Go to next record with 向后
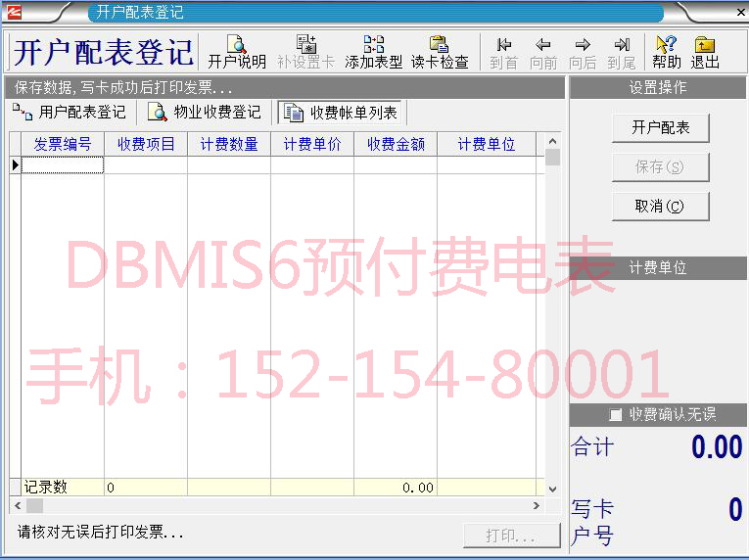This screenshot has width=749, height=560. [x=583, y=52]
